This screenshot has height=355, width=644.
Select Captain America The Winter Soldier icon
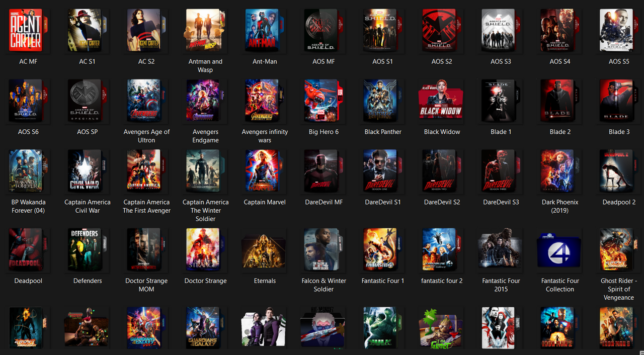pos(205,171)
